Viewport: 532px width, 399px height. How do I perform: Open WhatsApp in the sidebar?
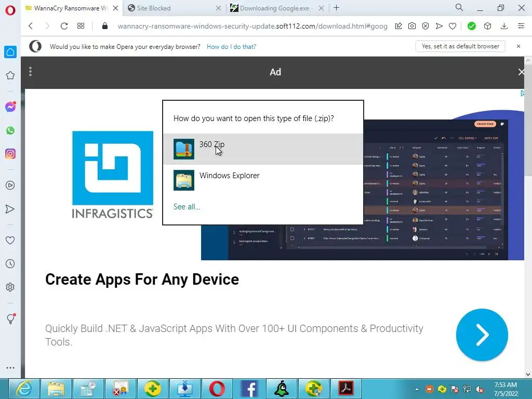[10, 130]
